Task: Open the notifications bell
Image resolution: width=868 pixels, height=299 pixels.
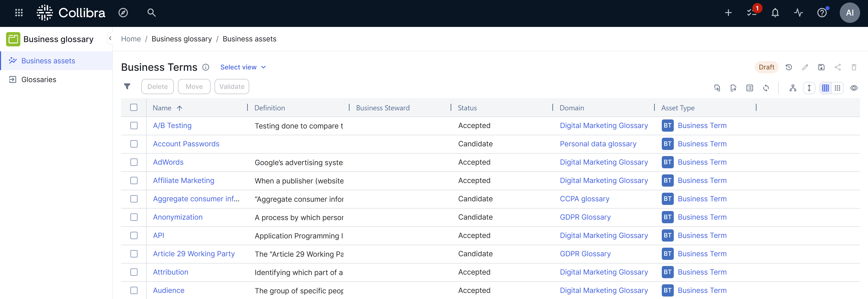Action: click(775, 13)
